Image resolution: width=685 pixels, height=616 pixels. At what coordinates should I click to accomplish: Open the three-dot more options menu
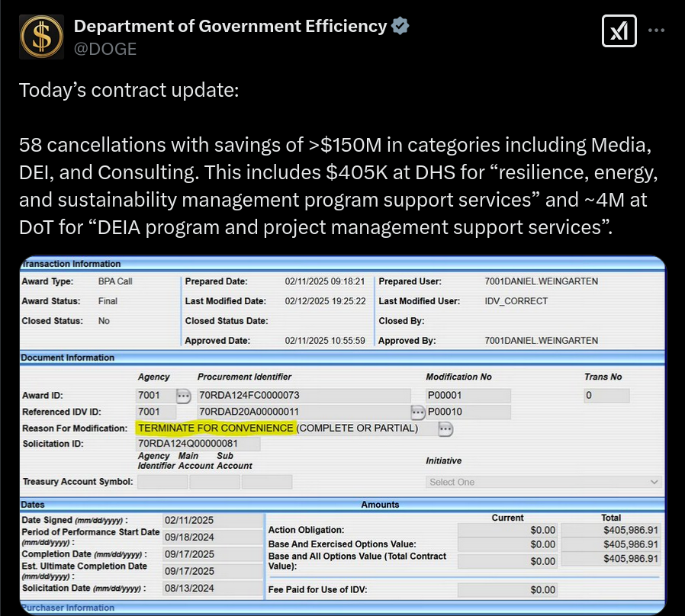pos(656,30)
